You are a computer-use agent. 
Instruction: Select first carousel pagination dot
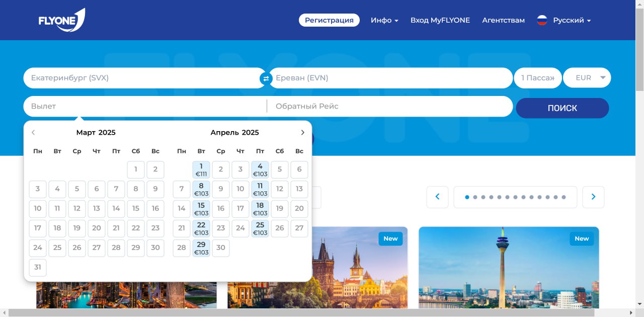click(467, 197)
